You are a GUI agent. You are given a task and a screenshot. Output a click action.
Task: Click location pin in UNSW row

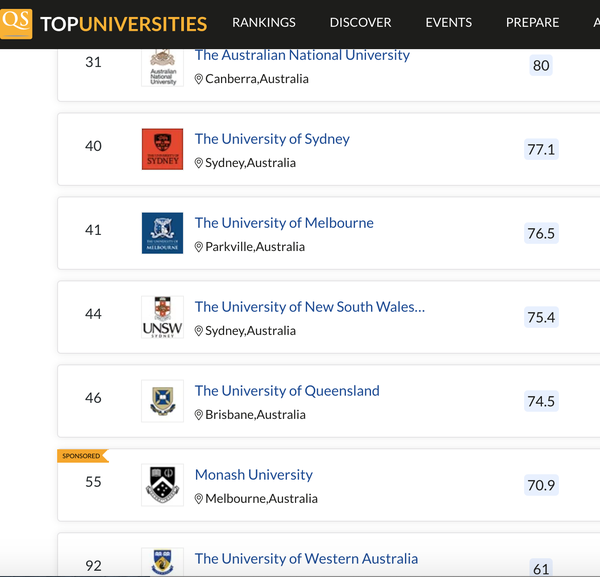[199, 331]
